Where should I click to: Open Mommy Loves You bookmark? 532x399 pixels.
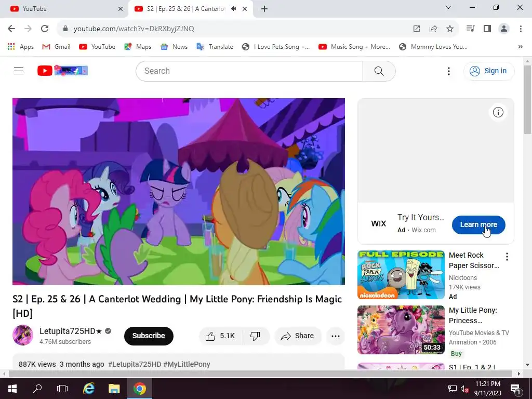coord(433,47)
